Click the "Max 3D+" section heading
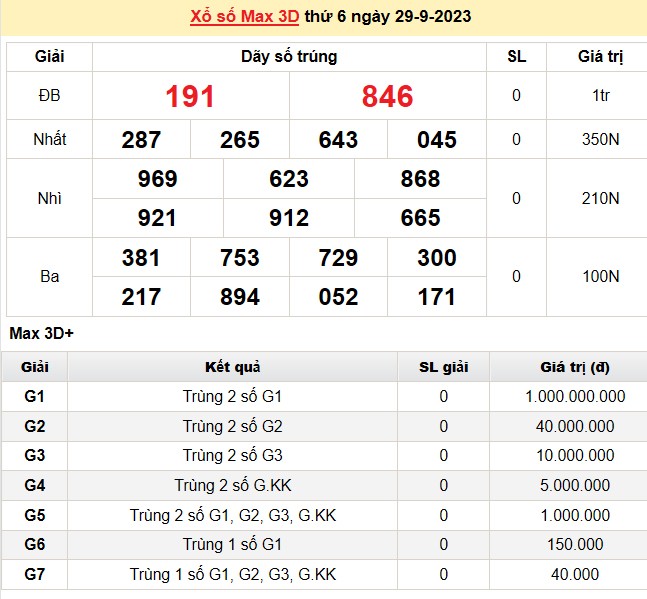 (x=41, y=333)
